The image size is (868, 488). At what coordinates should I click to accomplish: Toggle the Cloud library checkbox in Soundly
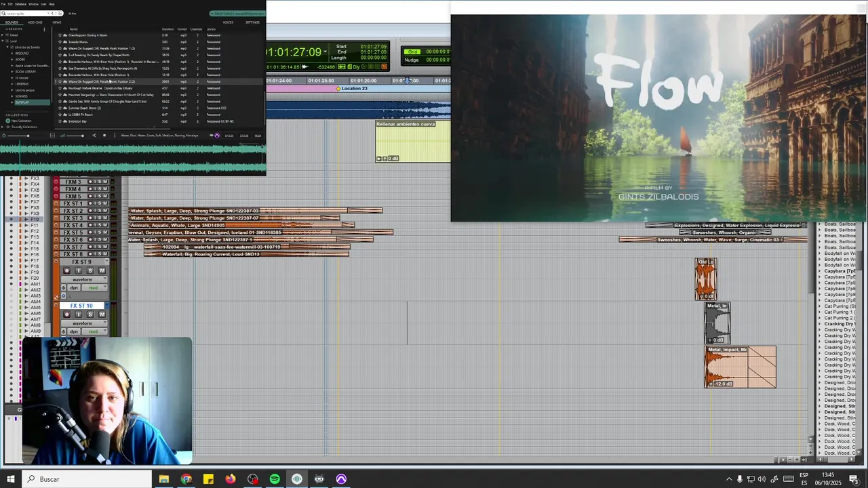click(7, 35)
